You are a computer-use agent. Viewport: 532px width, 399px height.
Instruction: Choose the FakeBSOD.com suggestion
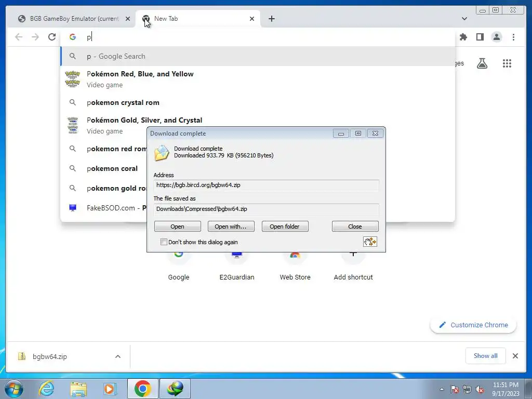coord(104,208)
